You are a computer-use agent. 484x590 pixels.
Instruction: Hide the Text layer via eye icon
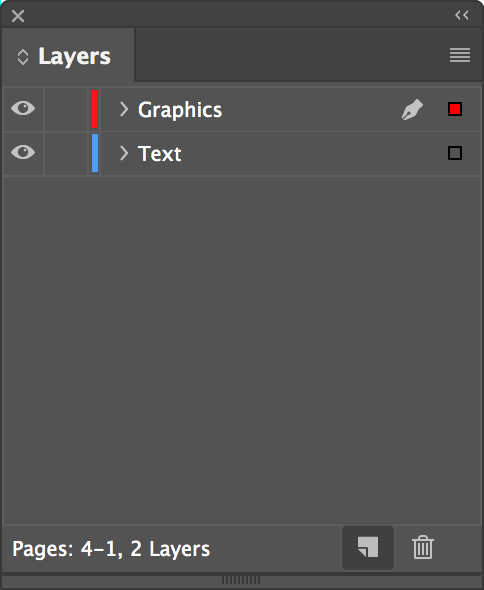(23, 152)
